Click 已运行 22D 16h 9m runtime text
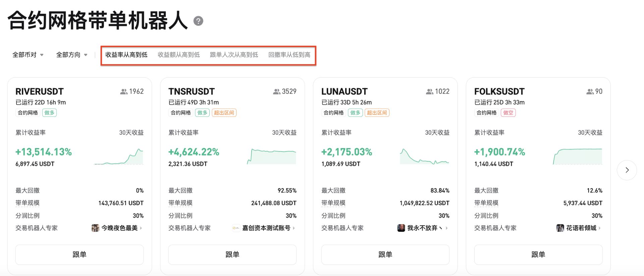The height and width of the screenshot is (276, 644). point(41,102)
